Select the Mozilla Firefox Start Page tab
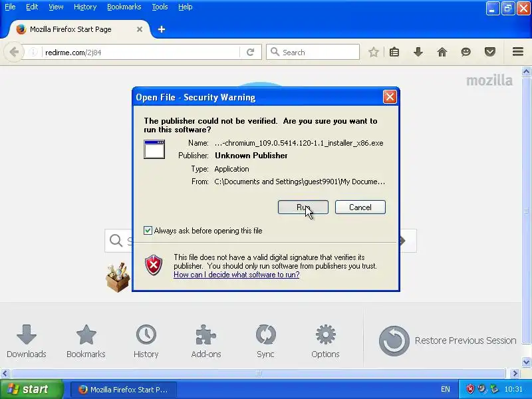 [x=78, y=29]
